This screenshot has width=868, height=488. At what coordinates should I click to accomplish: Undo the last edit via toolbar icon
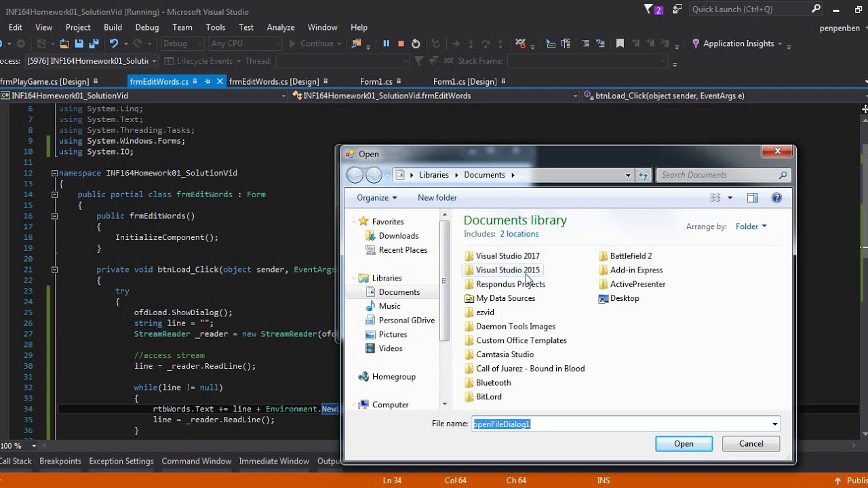pos(114,43)
